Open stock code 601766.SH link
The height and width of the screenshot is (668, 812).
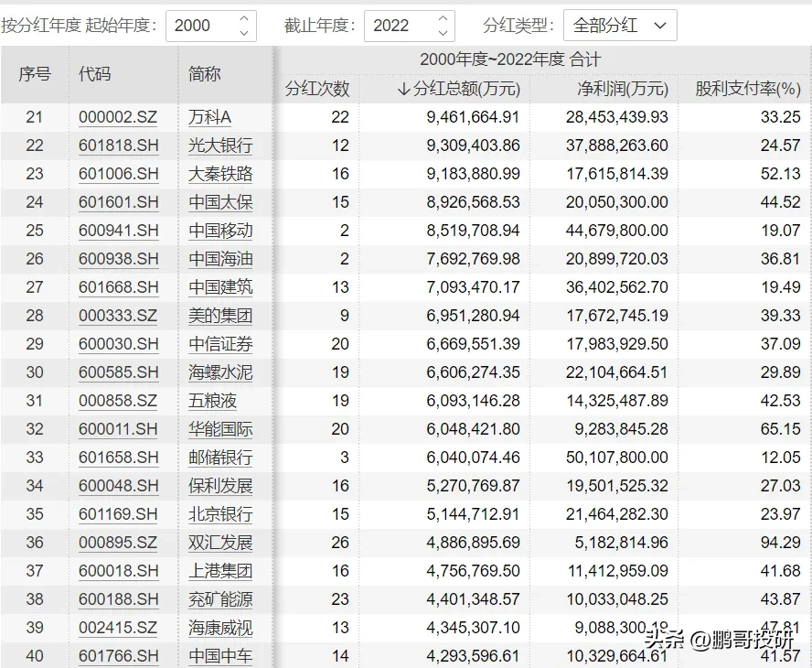(x=119, y=656)
